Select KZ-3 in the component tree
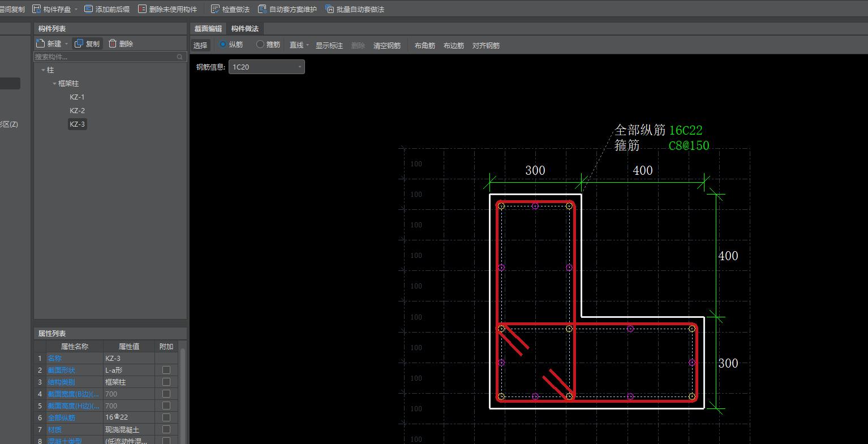 (77, 124)
